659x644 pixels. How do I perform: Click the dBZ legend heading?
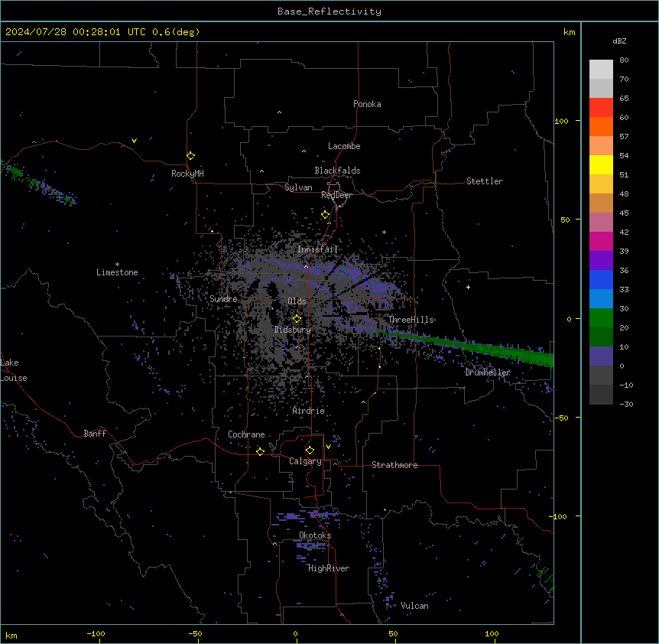coord(619,41)
